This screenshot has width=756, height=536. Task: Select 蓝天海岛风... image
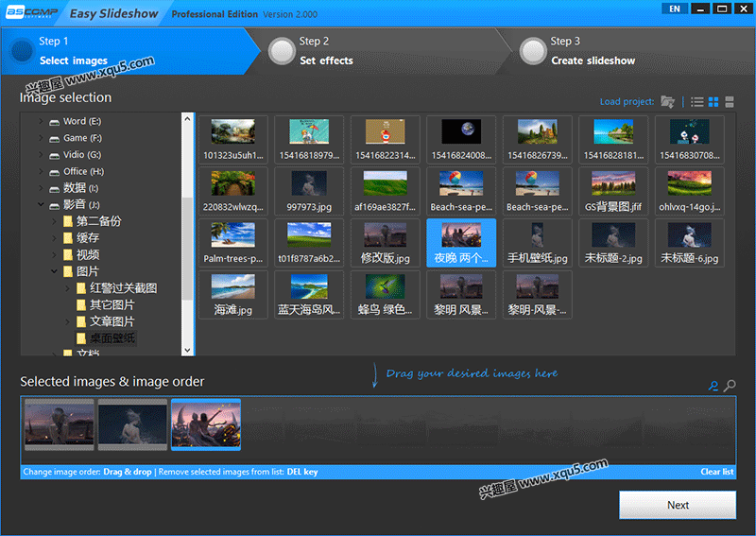click(x=309, y=294)
